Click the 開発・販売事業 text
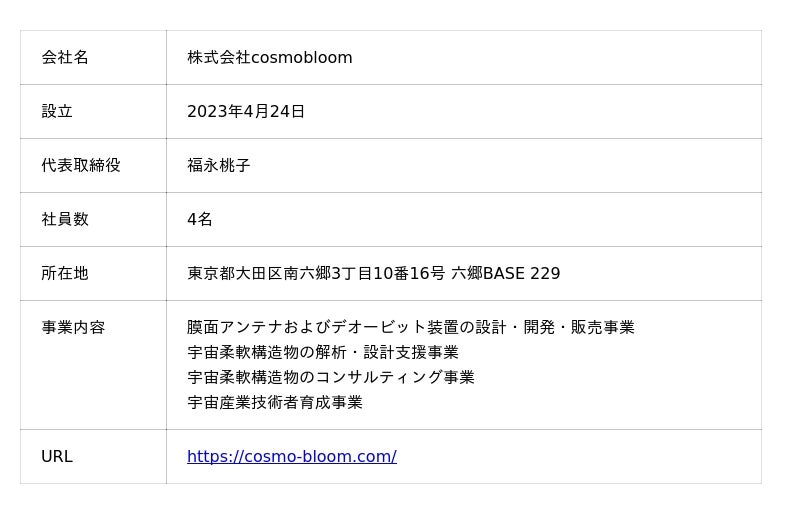The height and width of the screenshot is (514, 800). click(579, 327)
